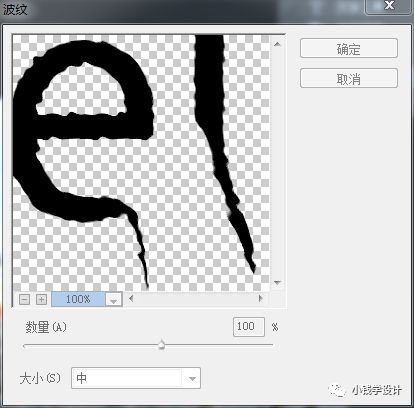This screenshot has width=414, height=408.
Task: Click the 数量 (A) label
Action: point(46,327)
